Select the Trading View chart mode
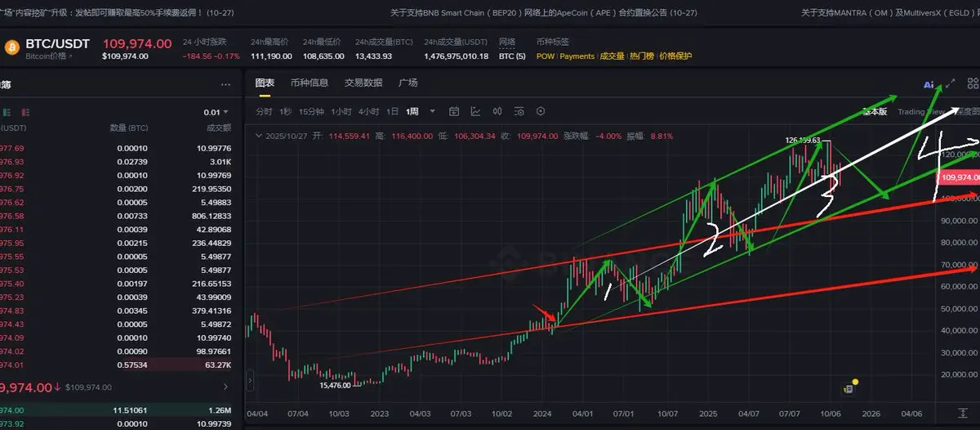Image resolution: width=980 pixels, height=430 pixels. (x=920, y=112)
